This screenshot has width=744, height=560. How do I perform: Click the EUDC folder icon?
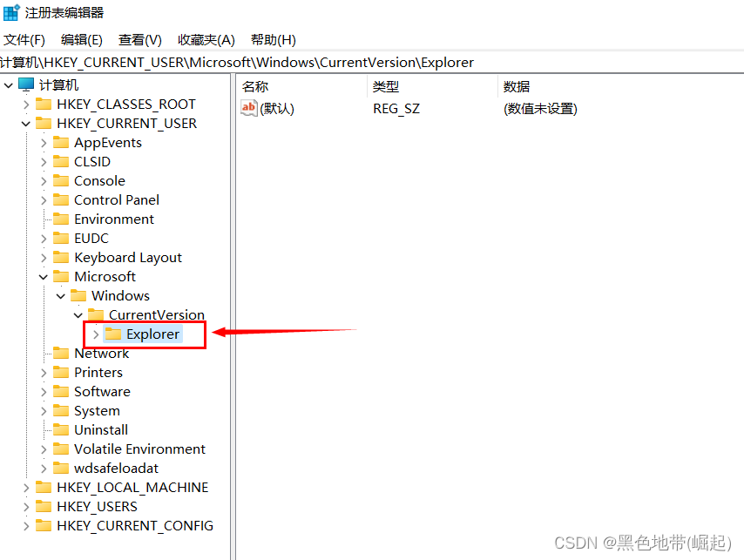[x=61, y=238]
